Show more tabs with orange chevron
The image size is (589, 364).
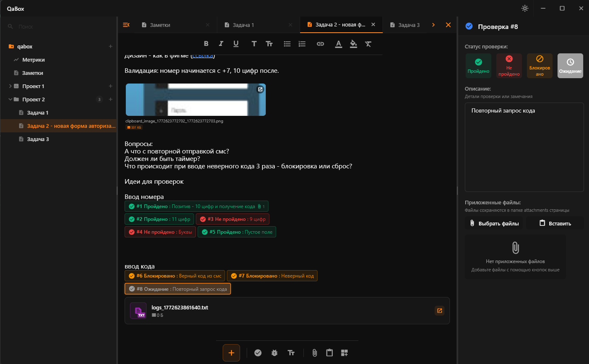[433, 25]
